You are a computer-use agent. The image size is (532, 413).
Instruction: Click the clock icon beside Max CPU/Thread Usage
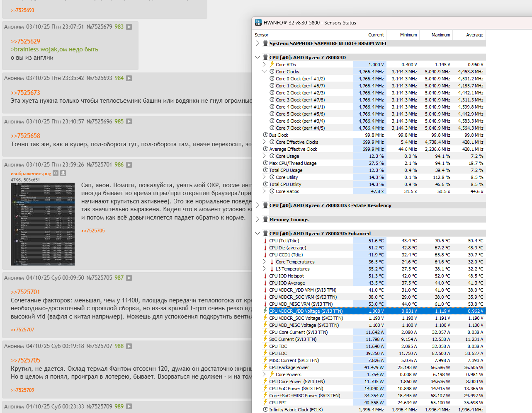point(265,163)
